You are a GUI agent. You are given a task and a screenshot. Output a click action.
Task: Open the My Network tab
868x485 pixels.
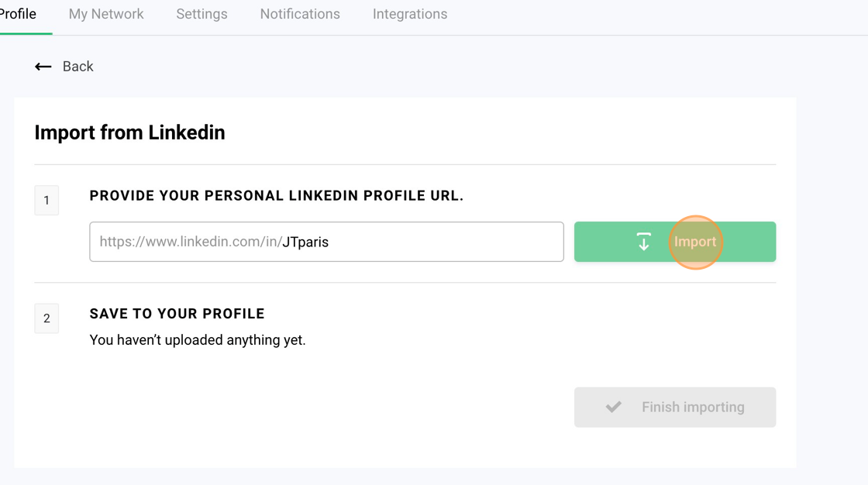(106, 14)
